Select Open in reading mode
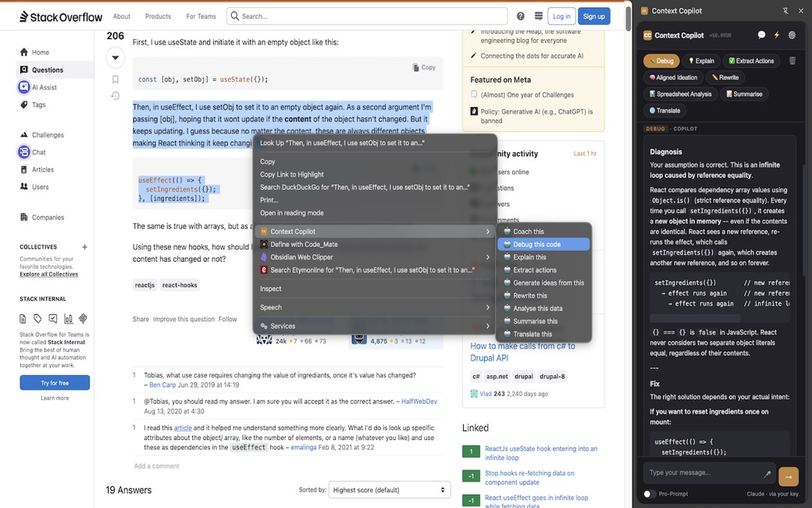Viewport: 812px width, 508px height. click(x=376, y=213)
